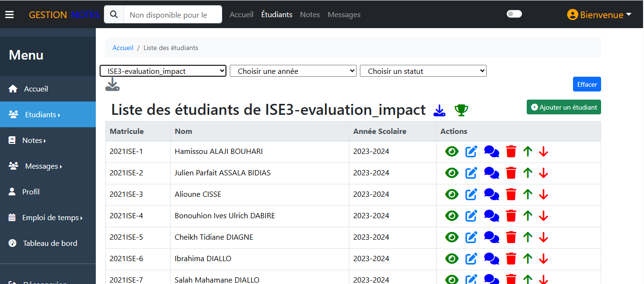
Task: Delete Ibrahima DIALLO with the red trash icon
Action: pos(511,258)
